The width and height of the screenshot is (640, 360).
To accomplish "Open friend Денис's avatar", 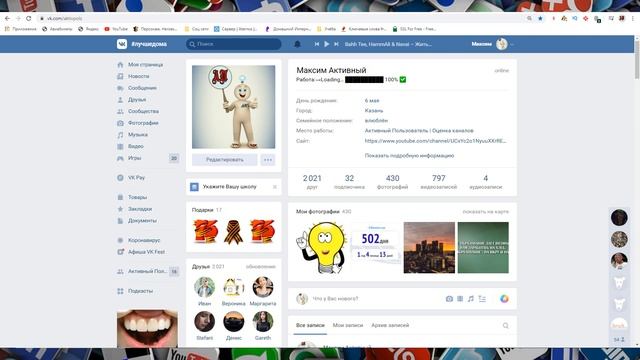I will (233, 321).
